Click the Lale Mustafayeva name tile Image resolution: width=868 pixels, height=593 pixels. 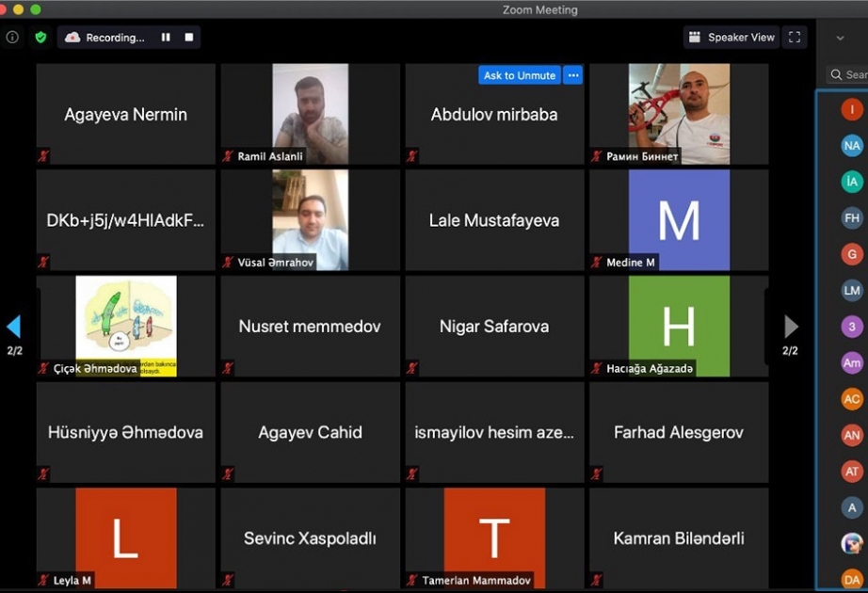[x=494, y=220]
